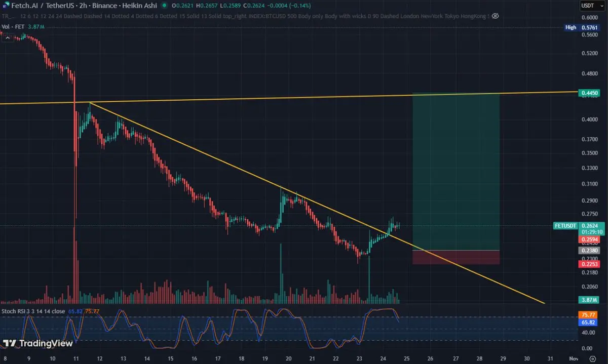Viewport: 608px width, 364px height.
Task: Open the TradingView logo link
Action: tap(38, 343)
